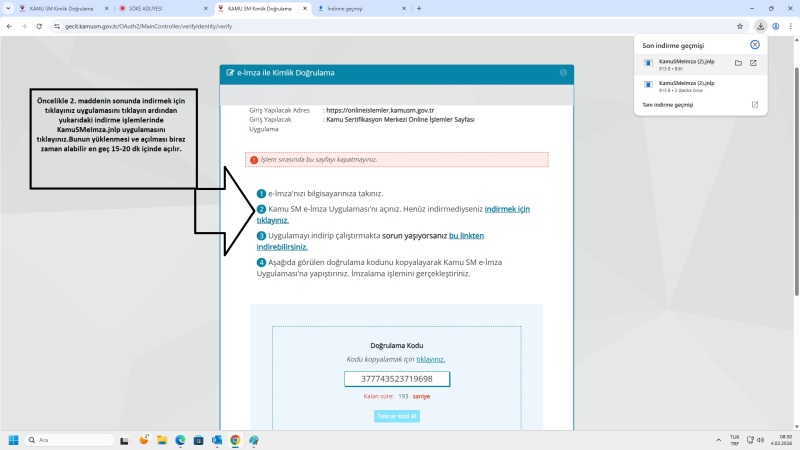Screen dimensions: 800x450
Task: Bookmark this page with the star icon
Action: pyautogui.click(x=740, y=26)
